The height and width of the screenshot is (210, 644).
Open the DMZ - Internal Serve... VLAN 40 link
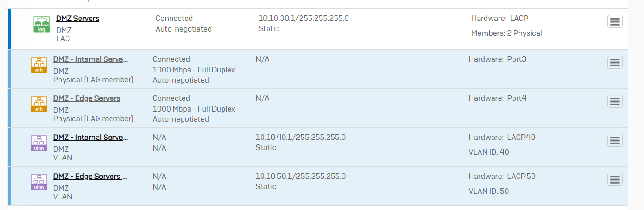click(91, 138)
